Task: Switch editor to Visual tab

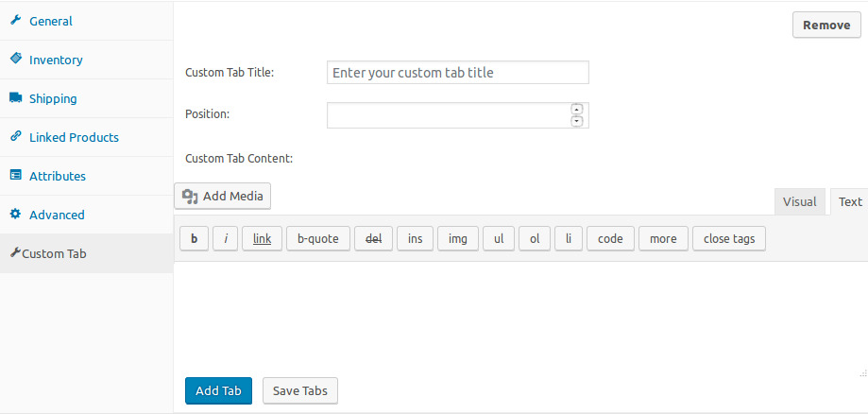Action: coord(799,201)
